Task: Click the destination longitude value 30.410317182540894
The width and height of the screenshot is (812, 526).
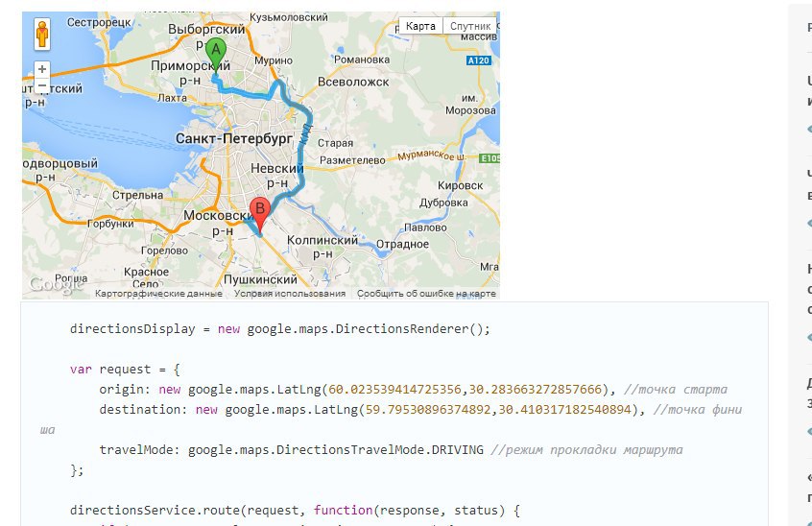Action: pos(565,410)
